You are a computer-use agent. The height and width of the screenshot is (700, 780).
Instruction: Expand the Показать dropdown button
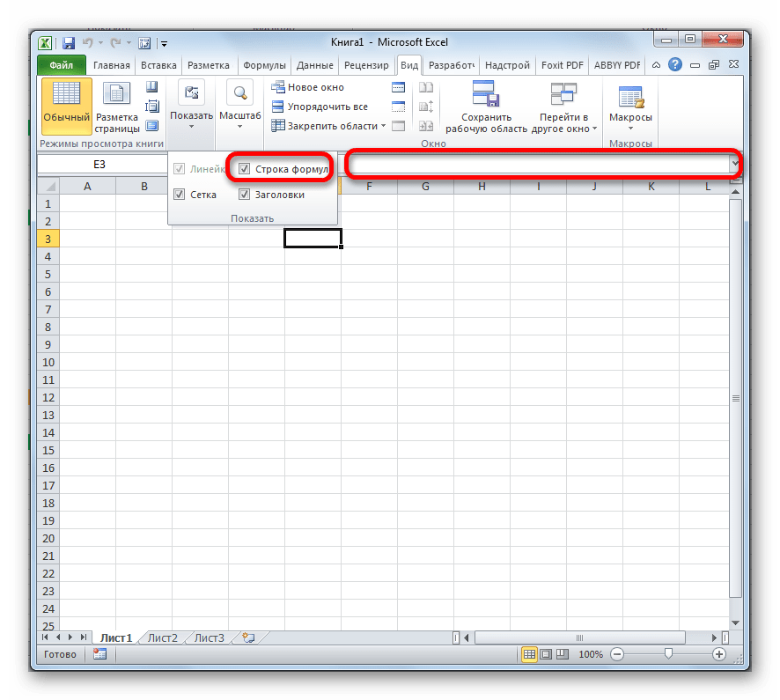[x=192, y=106]
